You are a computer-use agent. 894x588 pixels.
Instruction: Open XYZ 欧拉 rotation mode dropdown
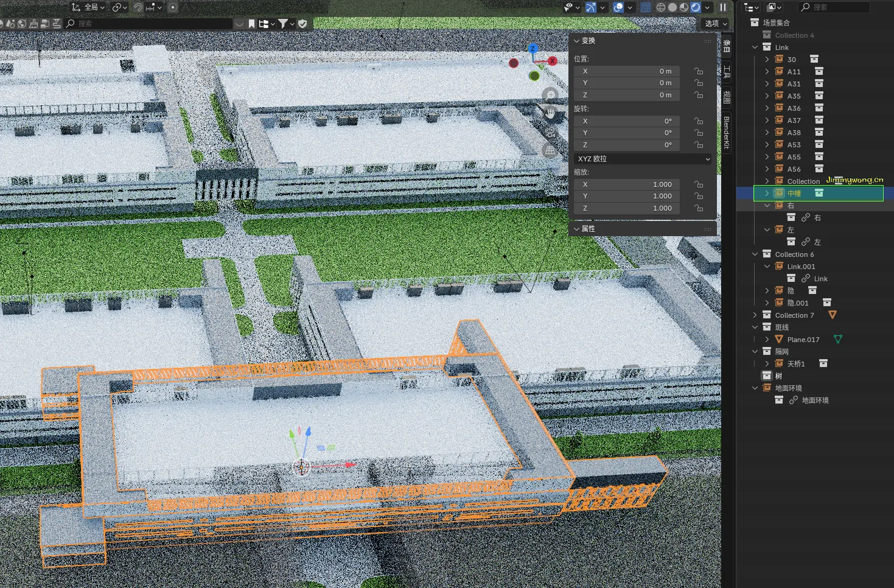[643, 159]
